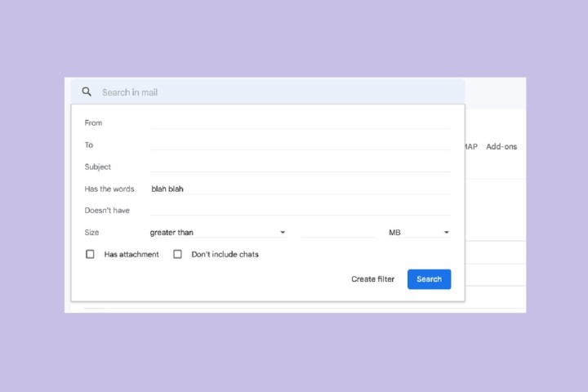Viewport: 588px width, 392px height.
Task: Open the 'greater than' size dropdown
Action: (x=218, y=232)
